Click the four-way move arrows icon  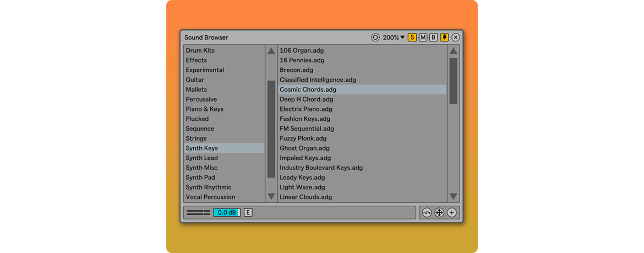point(439,213)
